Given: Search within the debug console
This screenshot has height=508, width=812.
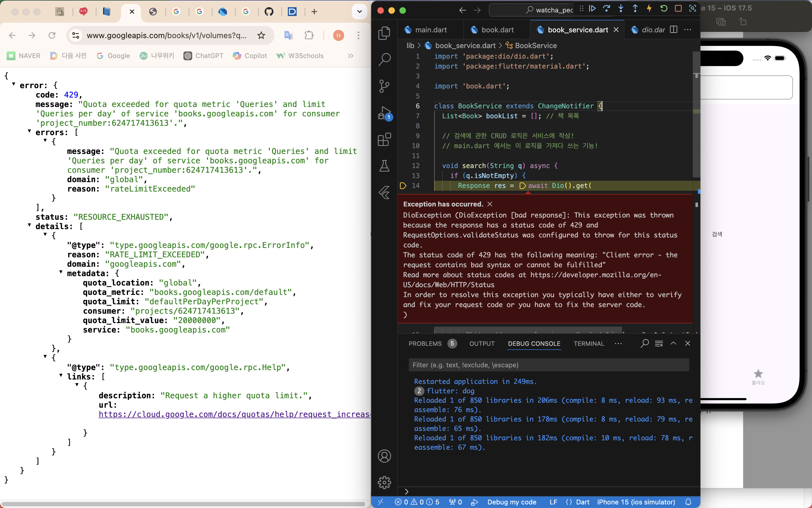Looking at the screenshot, I should coord(644,343).
